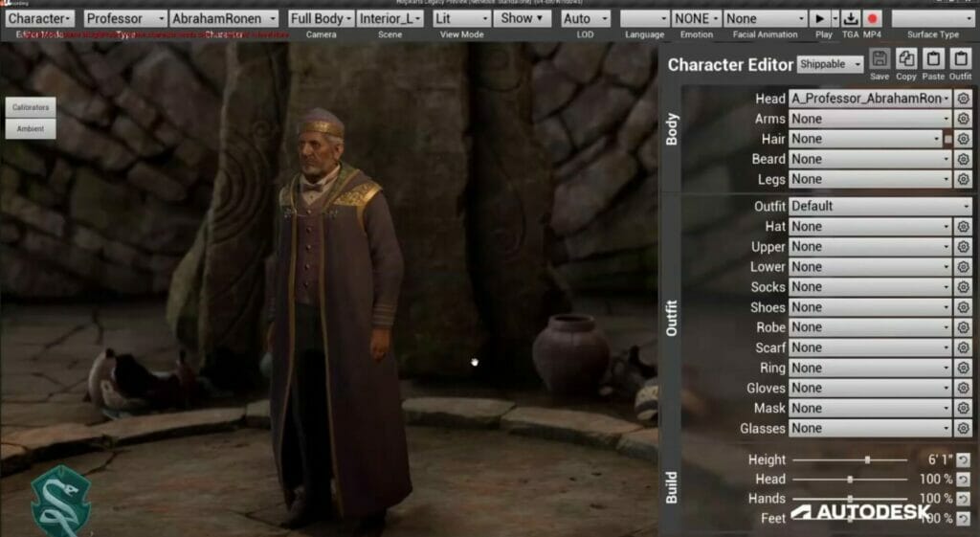Open the Language dropdown
980x537 pixels.
(644, 18)
